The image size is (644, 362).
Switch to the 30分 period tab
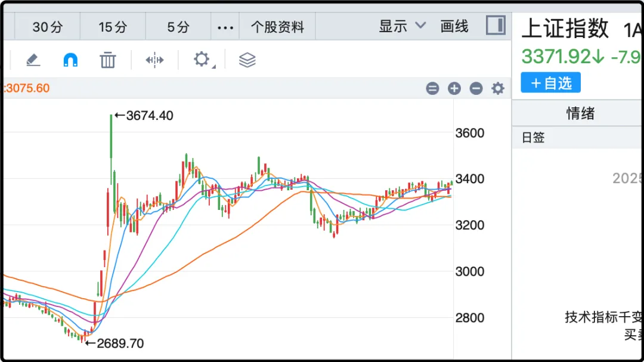(x=48, y=27)
